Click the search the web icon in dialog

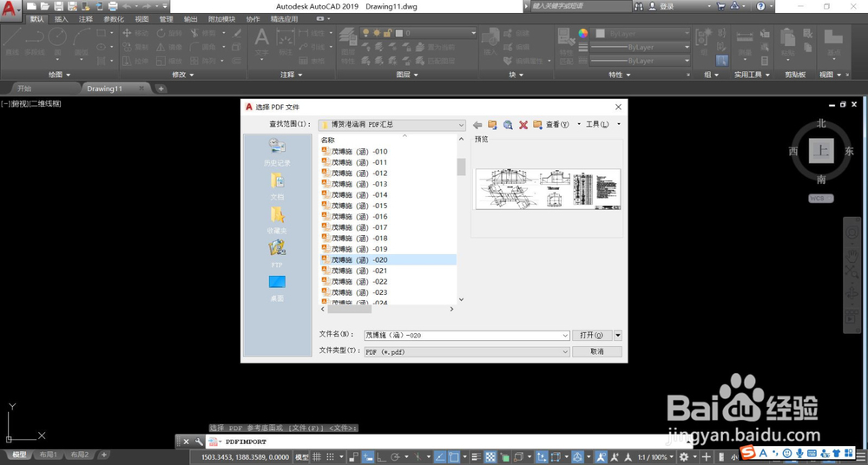click(x=508, y=125)
